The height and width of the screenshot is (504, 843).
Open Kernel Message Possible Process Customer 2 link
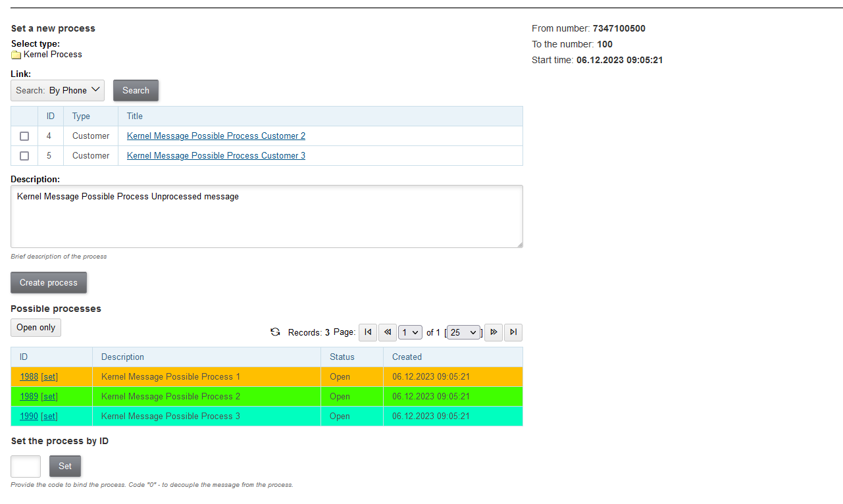(x=216, y=136)
